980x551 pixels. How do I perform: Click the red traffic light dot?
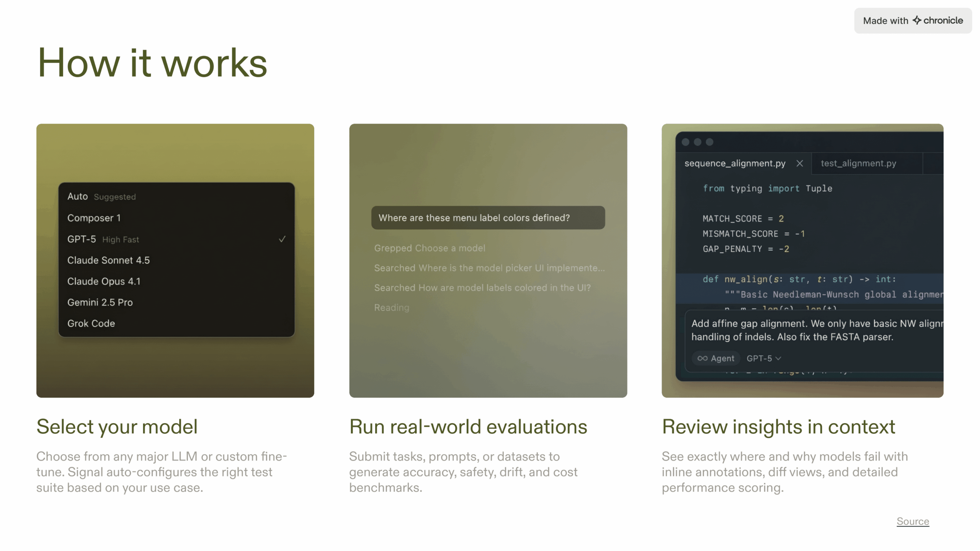pyautogui.click(x=686, y=142)
